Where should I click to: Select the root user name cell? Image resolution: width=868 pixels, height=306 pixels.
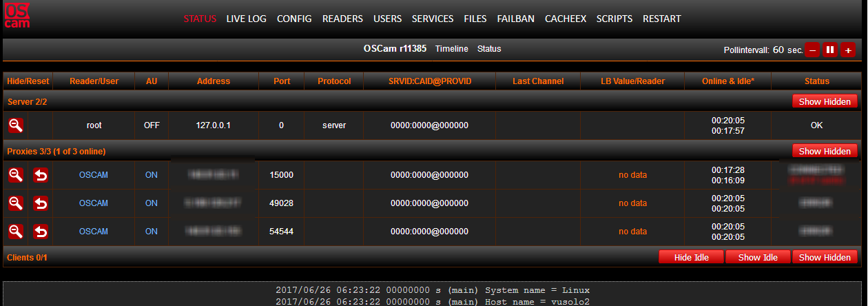(x=94, y=125)
